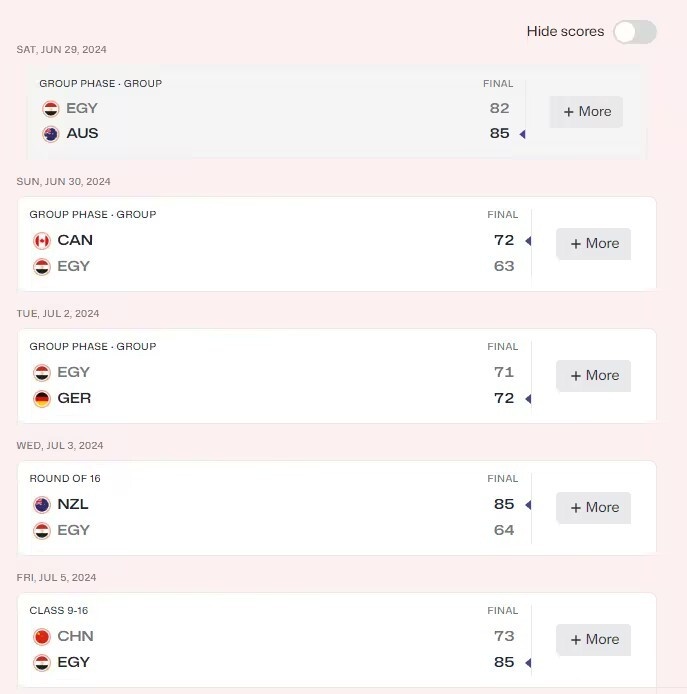Expand More for EGY vs AUS game

tap(586, 112)
